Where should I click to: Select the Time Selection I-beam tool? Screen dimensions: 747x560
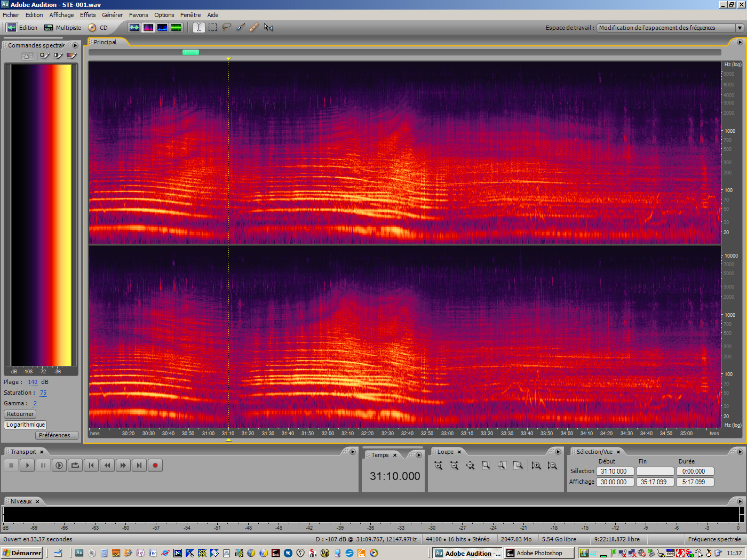[x=198, y=27]
